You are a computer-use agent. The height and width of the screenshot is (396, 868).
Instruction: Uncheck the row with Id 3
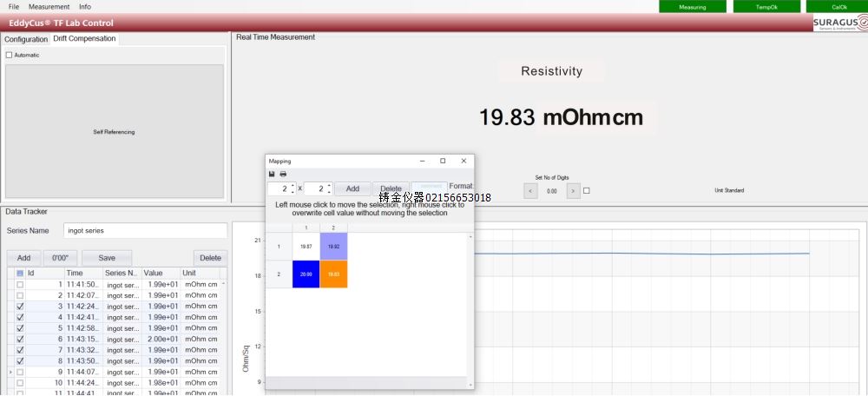(20, 306)
